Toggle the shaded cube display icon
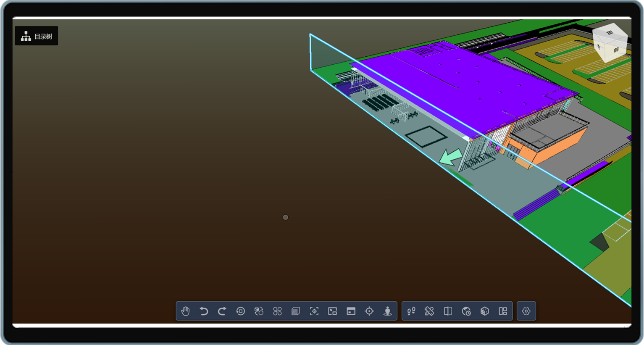This screenshot has width=644, height=345. (x=296, y=311)
